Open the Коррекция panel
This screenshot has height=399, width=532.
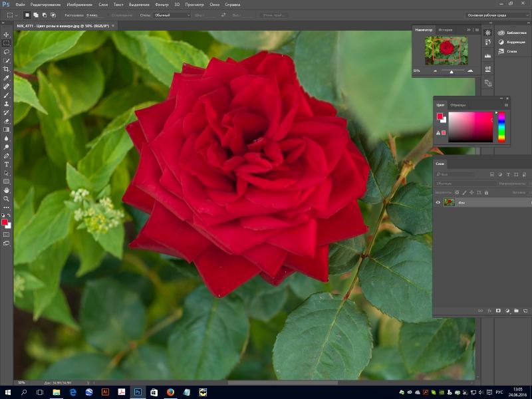[x=511, y=42]
